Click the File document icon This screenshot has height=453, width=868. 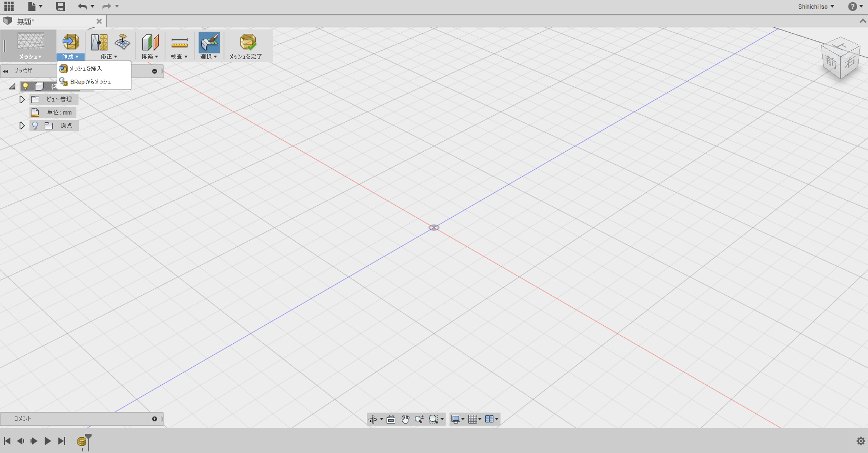[x=32, y=7]
